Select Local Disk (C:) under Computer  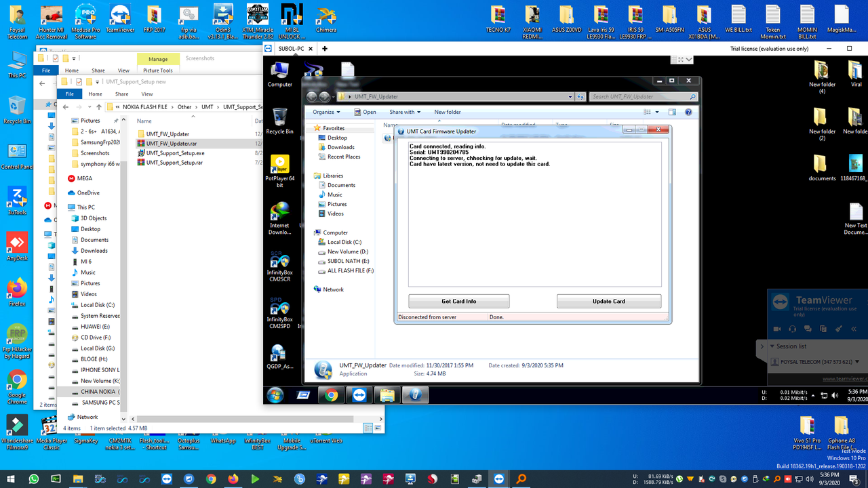coord(344,242)
